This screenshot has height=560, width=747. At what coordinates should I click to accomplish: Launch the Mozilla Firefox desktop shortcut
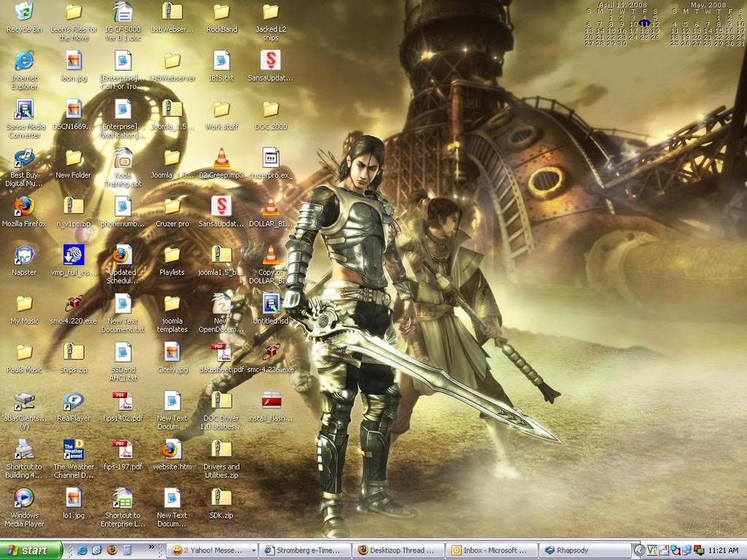click(x=24, y=212)
